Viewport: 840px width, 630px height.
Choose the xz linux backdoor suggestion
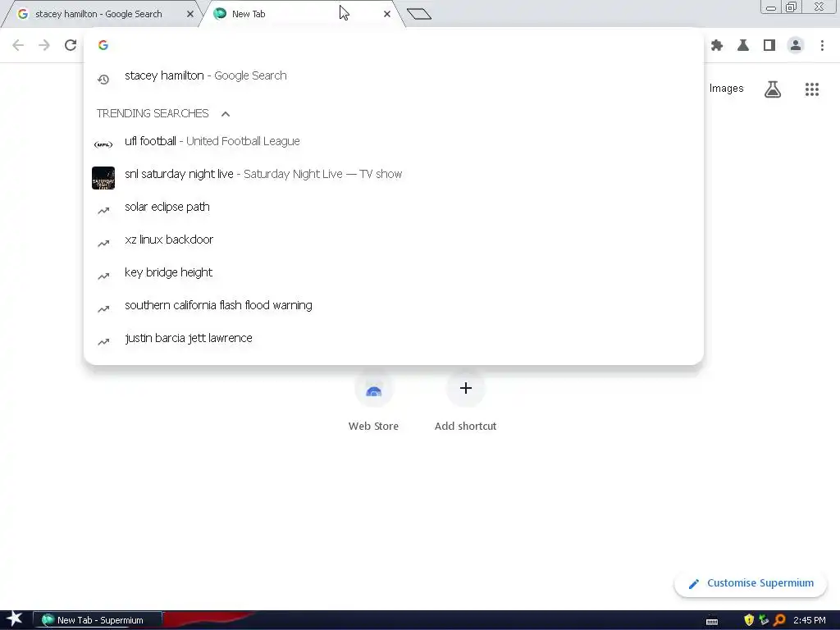(x=394, y=240)
